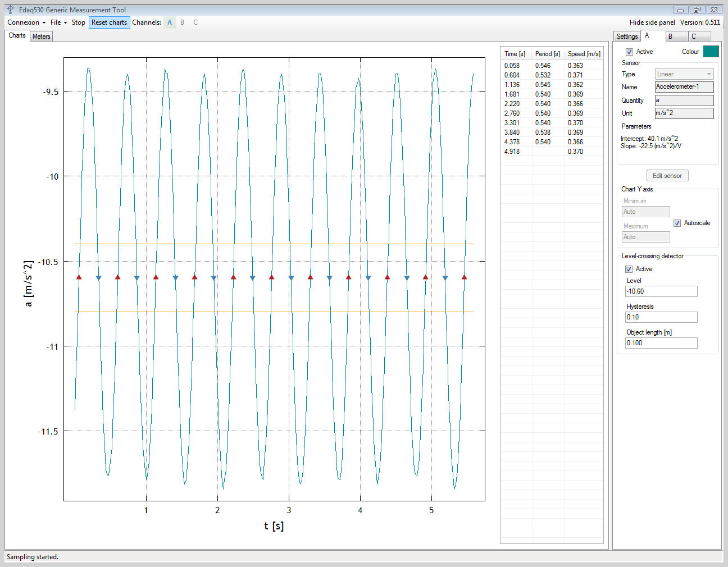The height and width of the screenshot is (567, 728).
Task: Click the Object length input field
Action: coord(661,343)
